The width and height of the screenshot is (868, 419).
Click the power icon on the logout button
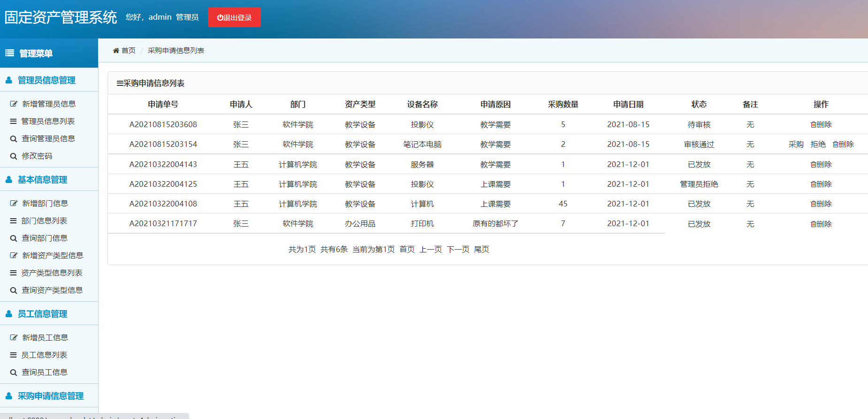coord(220,18)
